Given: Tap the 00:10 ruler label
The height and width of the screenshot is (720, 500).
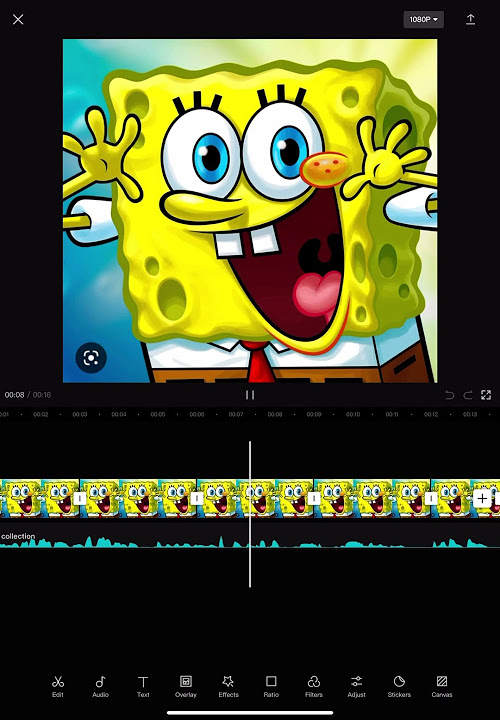Looking at the screenshot, I should pos(353,414).
